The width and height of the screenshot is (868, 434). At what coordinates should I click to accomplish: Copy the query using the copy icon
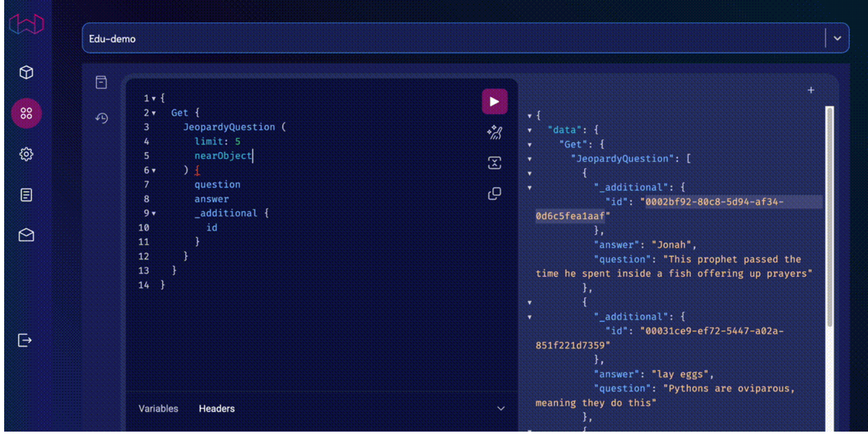[x=495, y=194]
